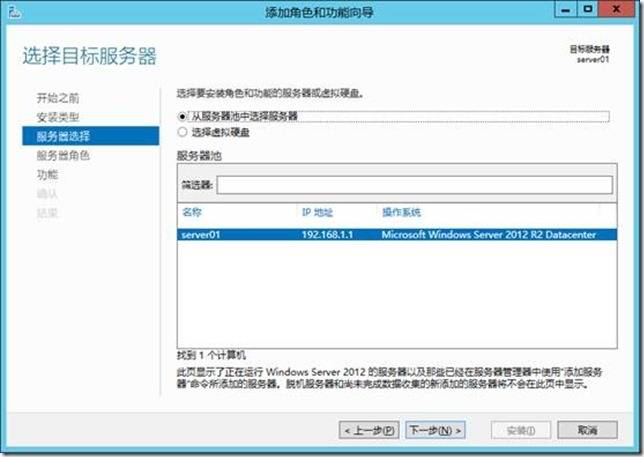Sort by the 名称 column header
This screenshot has height=457, width=644.
coord(192,212)
